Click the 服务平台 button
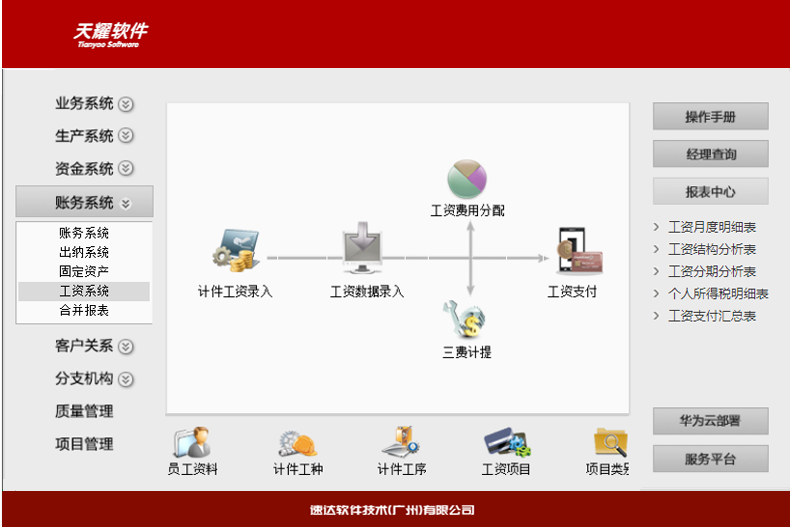This screenshot has width=790, height=530. click(710, 458)
